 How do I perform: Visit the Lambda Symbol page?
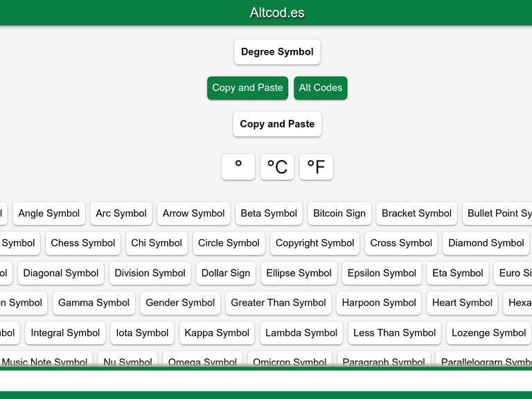pyautogui.click(x=301, y=332)
